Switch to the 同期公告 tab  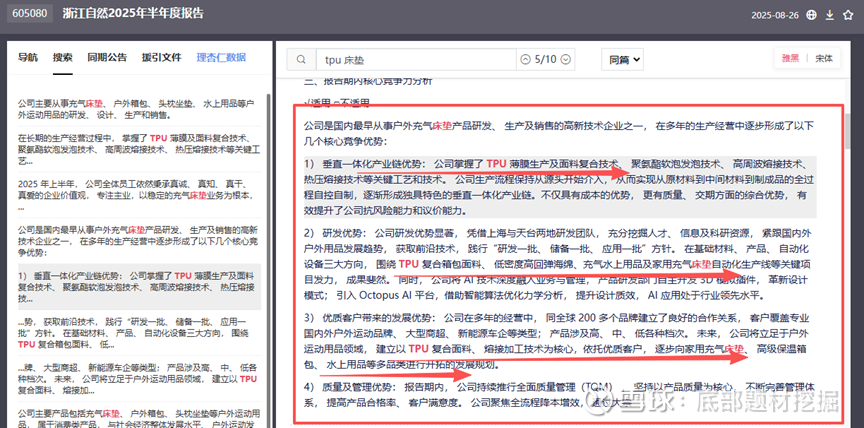coord(107,58)
